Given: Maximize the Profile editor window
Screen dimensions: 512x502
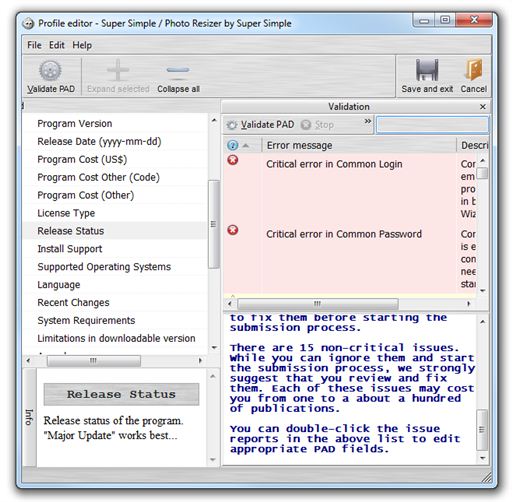Looking at the screenshot, I should (445, 20).
